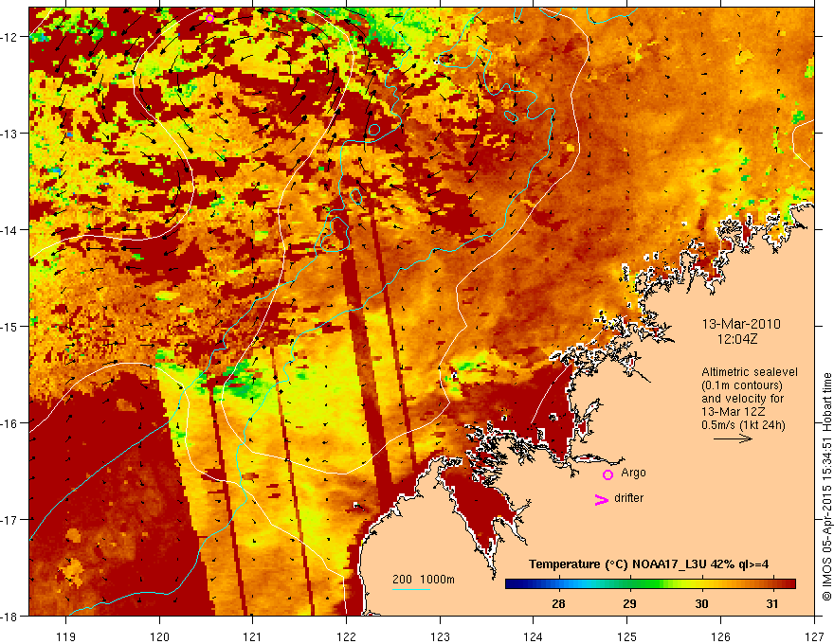Click the latitude label -15
834x644 pixels.
coord(9,326)
